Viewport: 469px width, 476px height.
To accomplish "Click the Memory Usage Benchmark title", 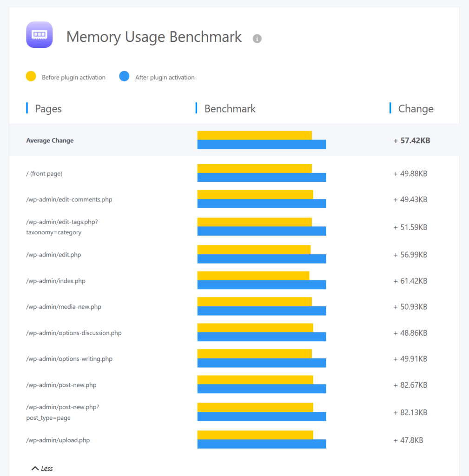I will point(154,37).
